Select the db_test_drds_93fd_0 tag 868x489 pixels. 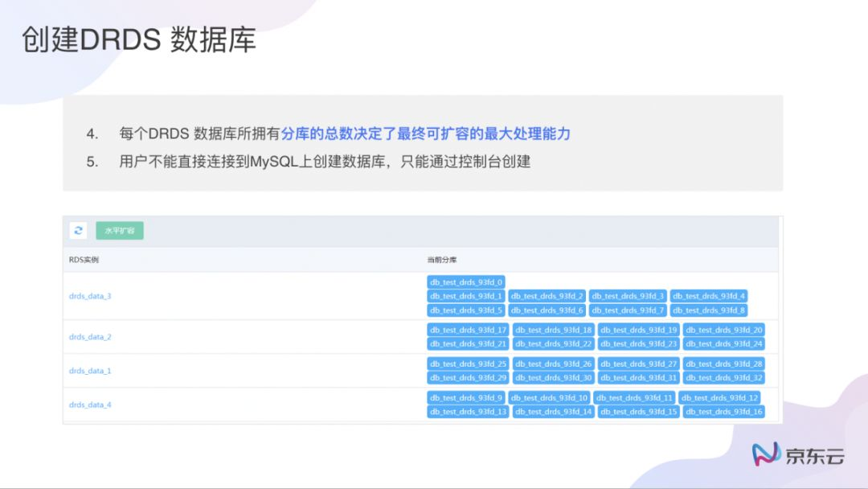tap(465, 281)
